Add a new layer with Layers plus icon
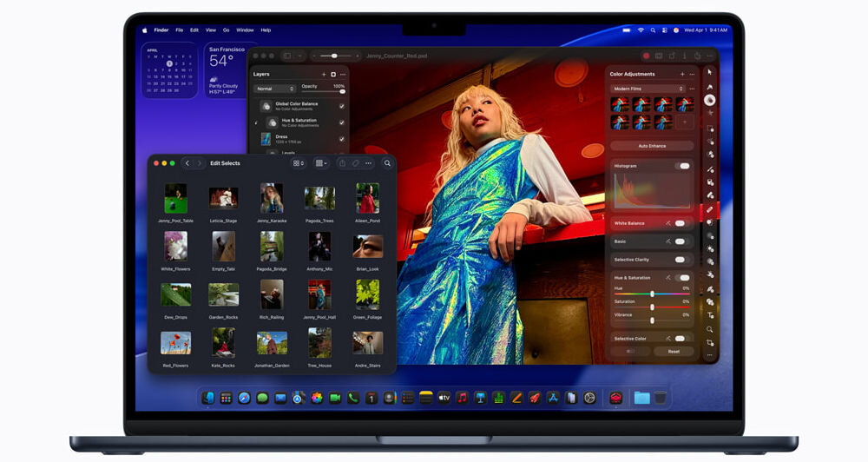Screen dimensions: 868x462 324,74
